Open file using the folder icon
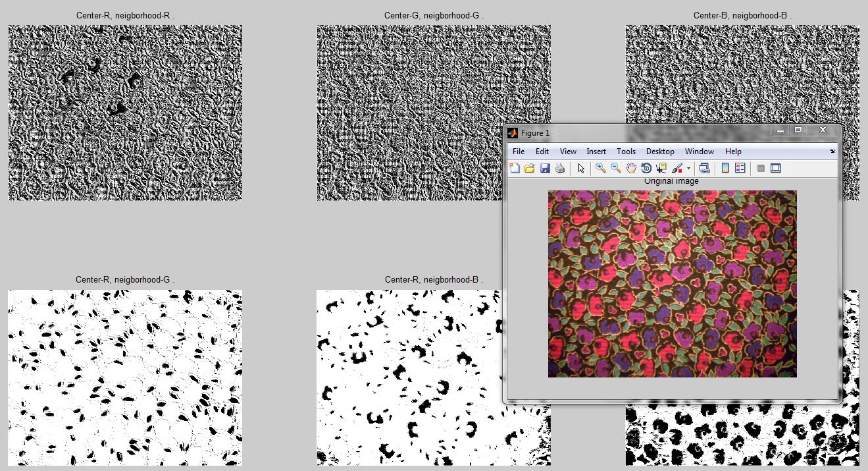This screenshot has width=868, height=471. pyautogui.click(x=530, y=169)
